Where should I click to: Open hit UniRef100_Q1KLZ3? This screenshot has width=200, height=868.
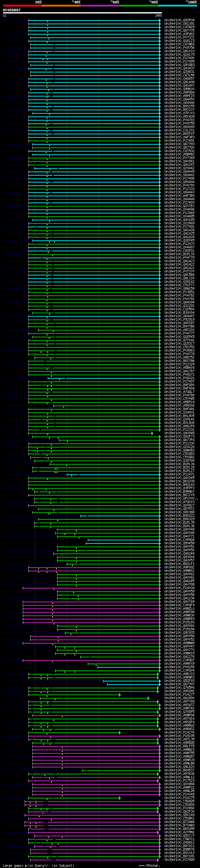point(179,41)
